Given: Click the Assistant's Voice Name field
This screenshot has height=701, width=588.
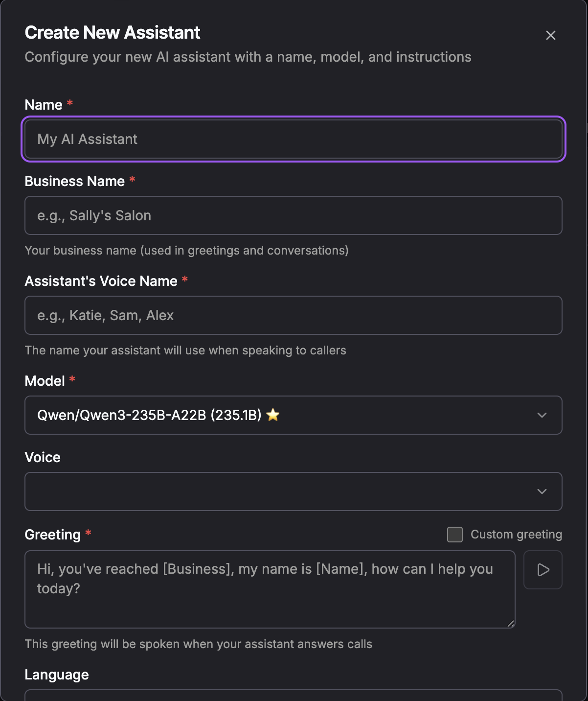Looking at the screenshot, I should click(x=294, y=315).
